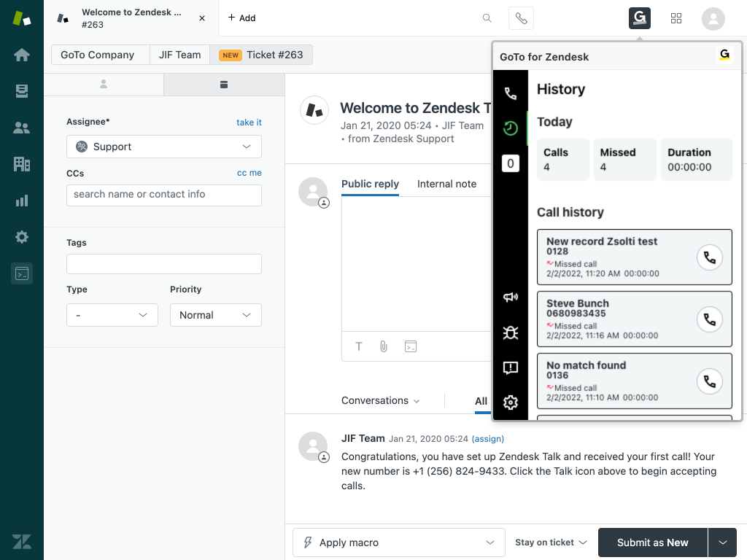Click the Tags input field
This screenshot has height=560, width=747.
pos(164,264)
